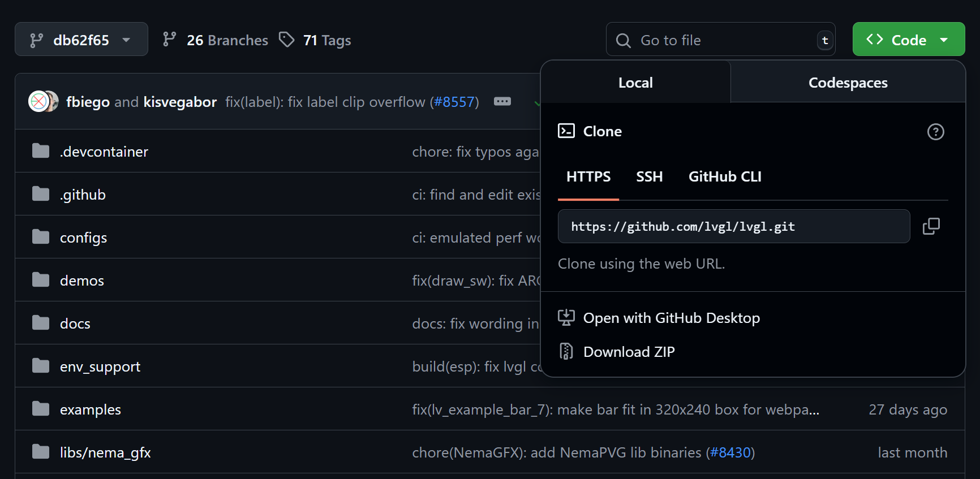Image resolution: width=980 pixels, height=479 pixels.
Task: Open the .devcontainer folder
Action: [104, 152]
